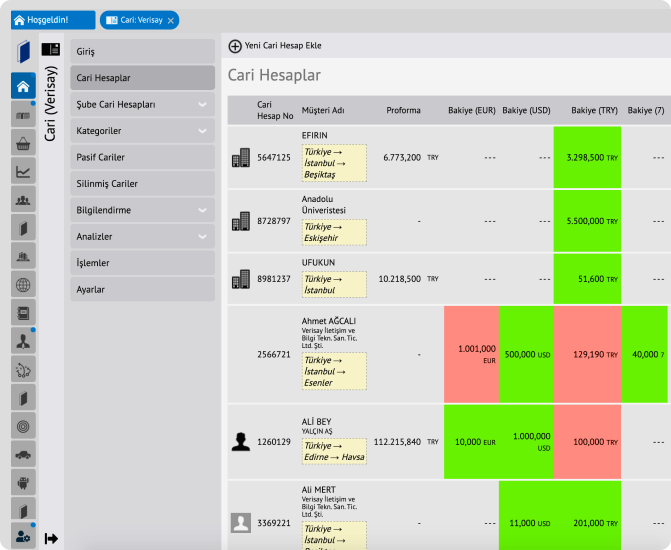Open the notebook sidebar icon

23,313
